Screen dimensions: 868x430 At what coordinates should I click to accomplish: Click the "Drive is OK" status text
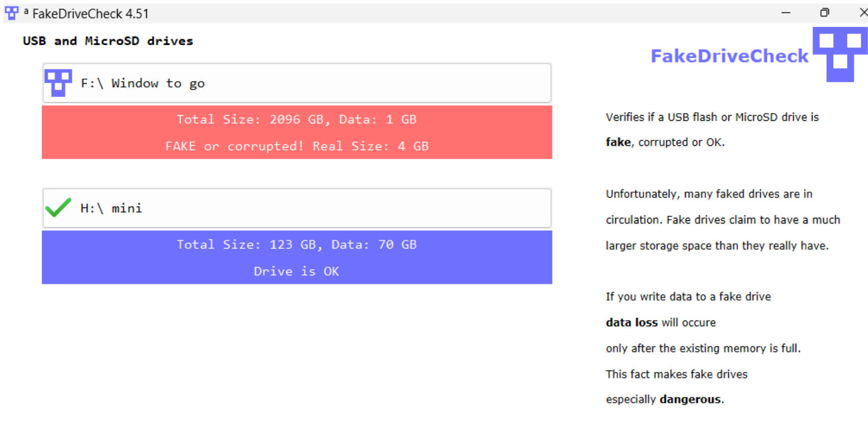(297, 271)
